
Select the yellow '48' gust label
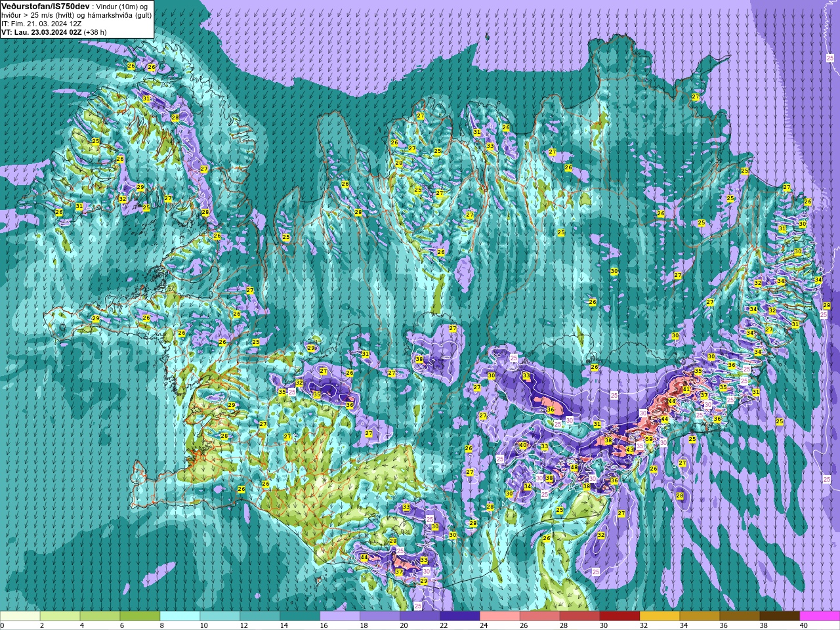click(574, 468)
